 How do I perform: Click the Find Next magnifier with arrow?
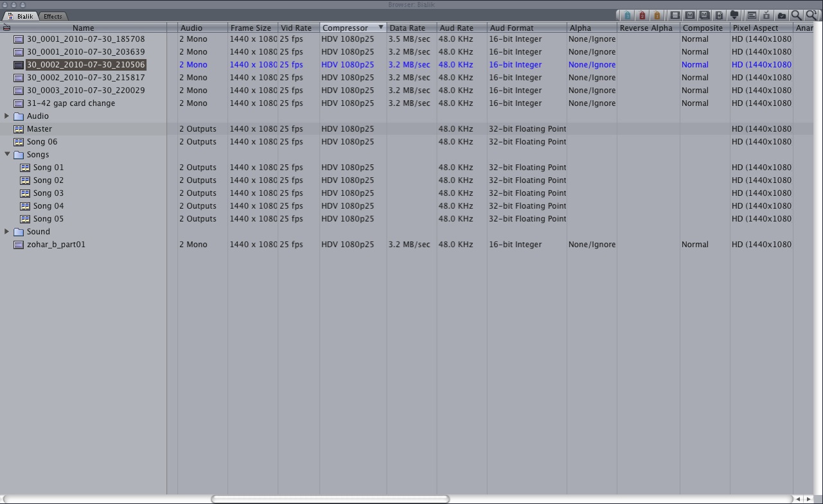point(811,15)
